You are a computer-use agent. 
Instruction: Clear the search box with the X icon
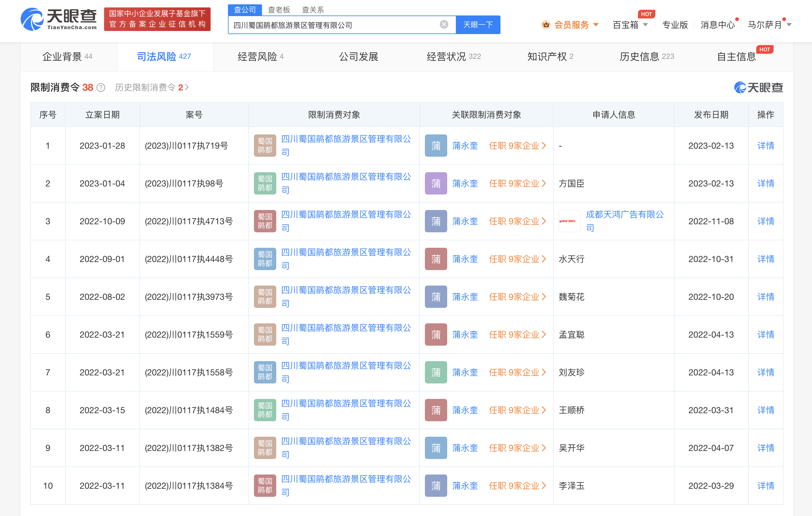coord(444,24)
